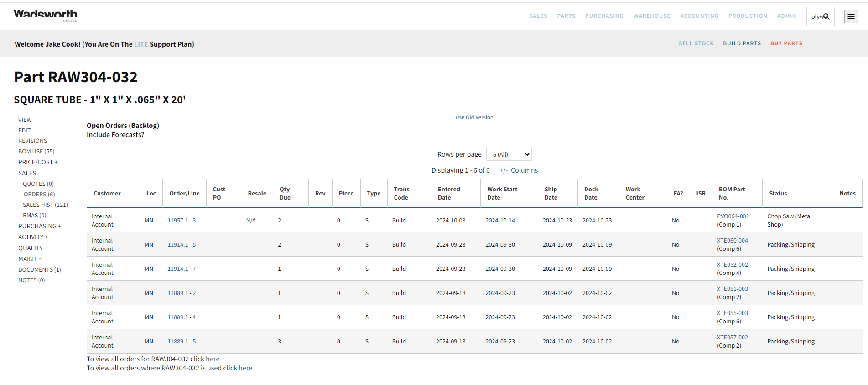
Task: Expand the PURCHASING sidebar section
Action: tap(39, 226)
